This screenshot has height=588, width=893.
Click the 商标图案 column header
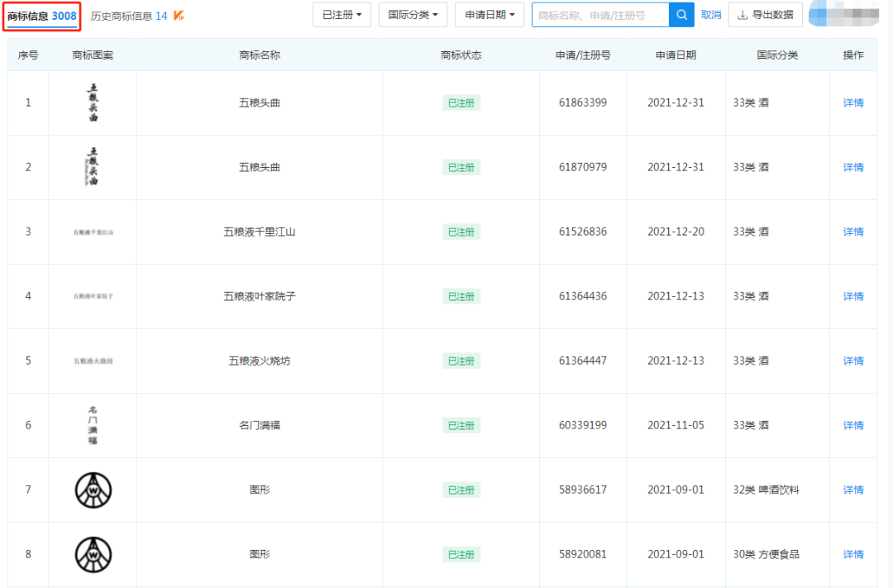(x=93, y=55)
